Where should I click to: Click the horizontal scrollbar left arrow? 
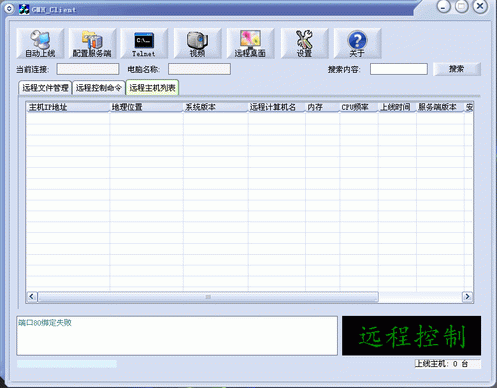point(32,296)
